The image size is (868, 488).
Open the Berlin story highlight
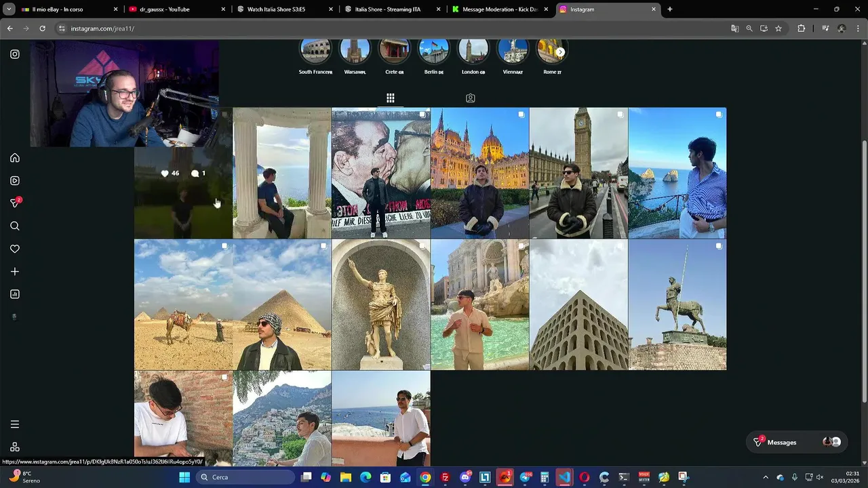(x=434, y=50)
